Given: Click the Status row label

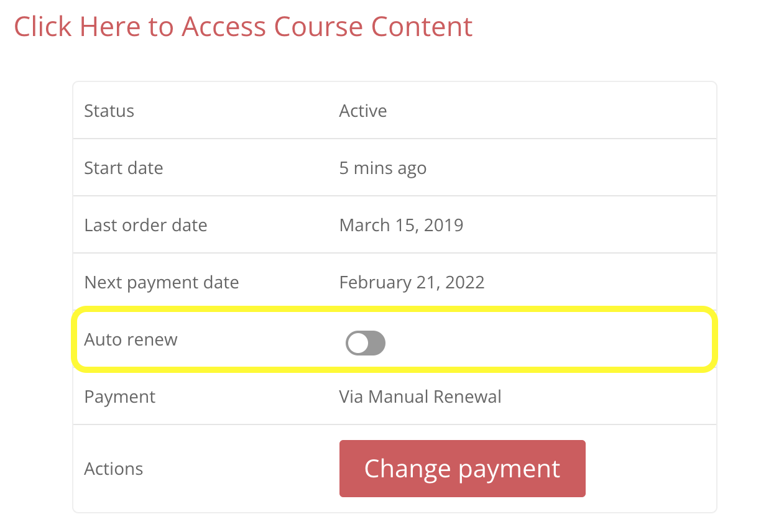Looking at the screenshot, I should click(109, 111).
